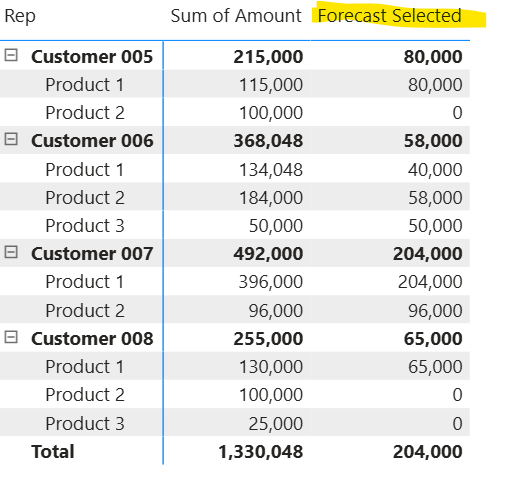Collapse the Customer 005 row
505x478 pixels.
pyautogui.click(x=11, y=55)
